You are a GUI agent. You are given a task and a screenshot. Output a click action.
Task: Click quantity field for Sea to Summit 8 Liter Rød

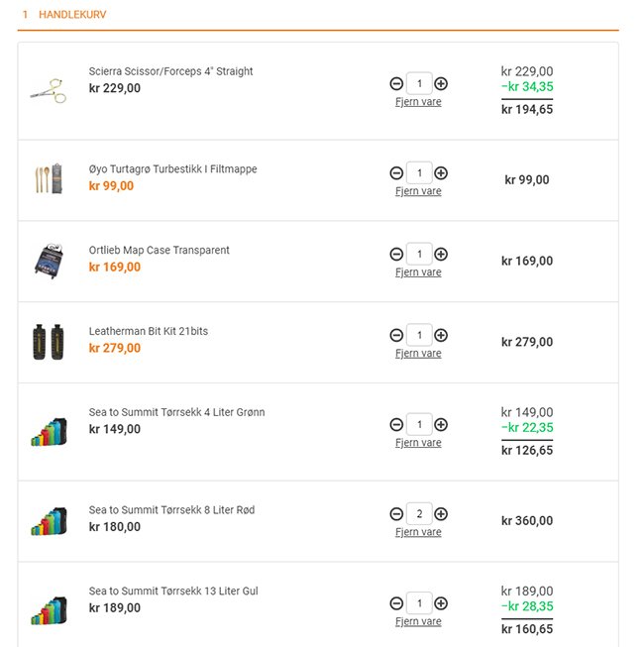tap(419, 514)
